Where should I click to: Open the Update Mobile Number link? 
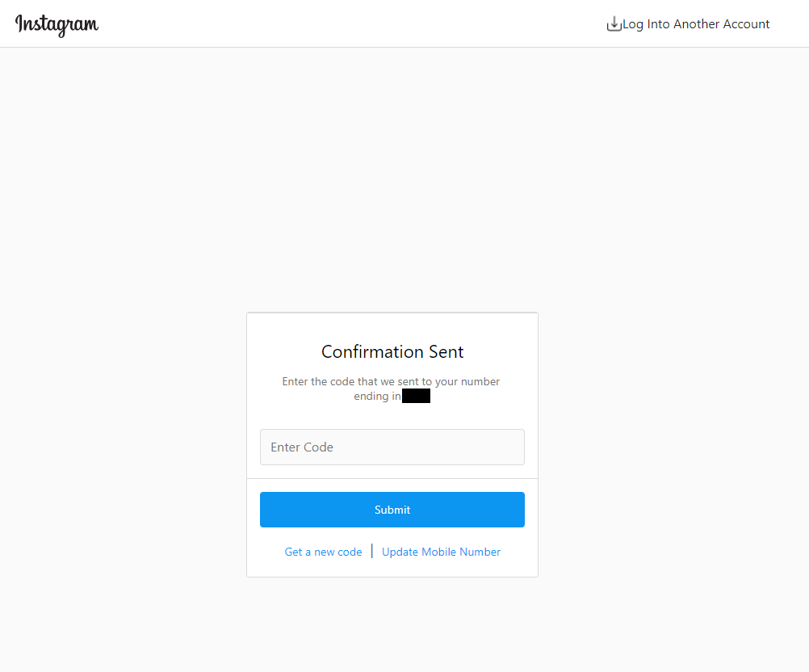click(x=441, y=552)
